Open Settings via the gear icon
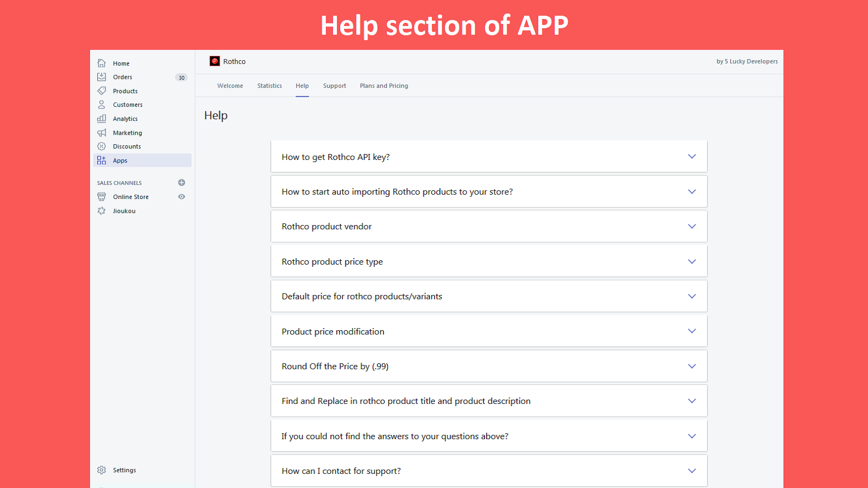The image size is (868, 488). click(101, 470)
